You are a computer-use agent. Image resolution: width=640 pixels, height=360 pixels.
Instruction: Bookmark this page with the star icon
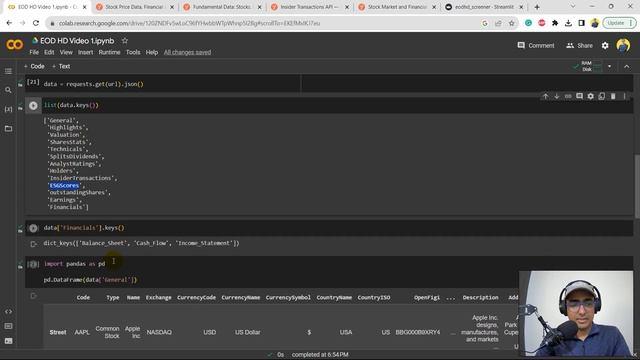[511, 23]
